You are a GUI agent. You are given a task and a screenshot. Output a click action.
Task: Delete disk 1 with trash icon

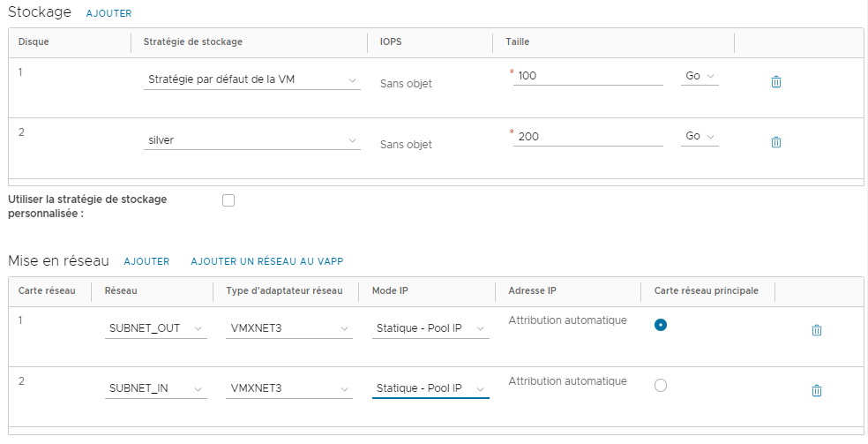776,82
